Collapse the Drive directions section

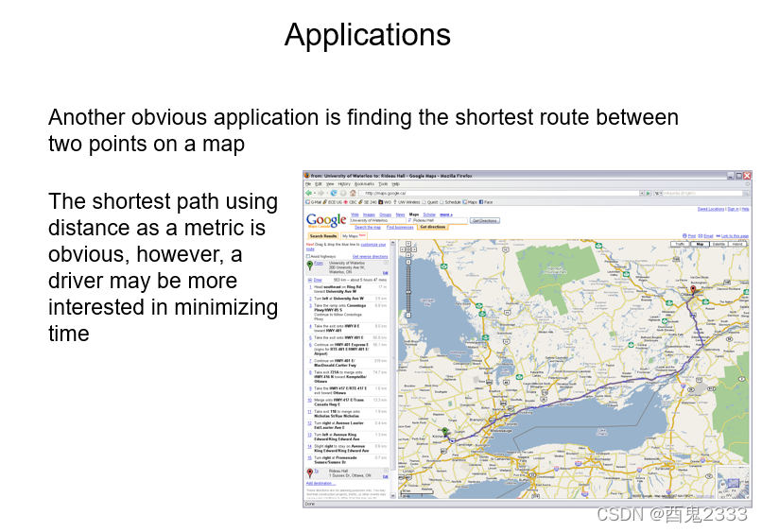(310, 280)
